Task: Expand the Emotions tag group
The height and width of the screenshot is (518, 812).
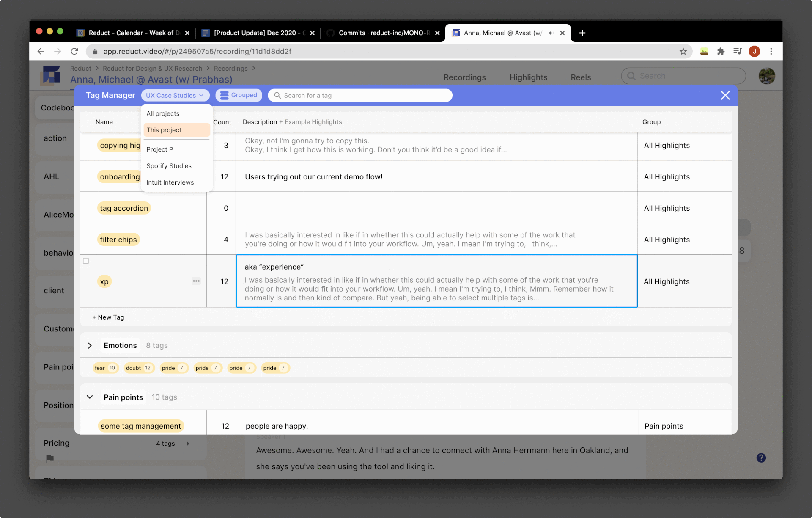Action: point(90,346)
